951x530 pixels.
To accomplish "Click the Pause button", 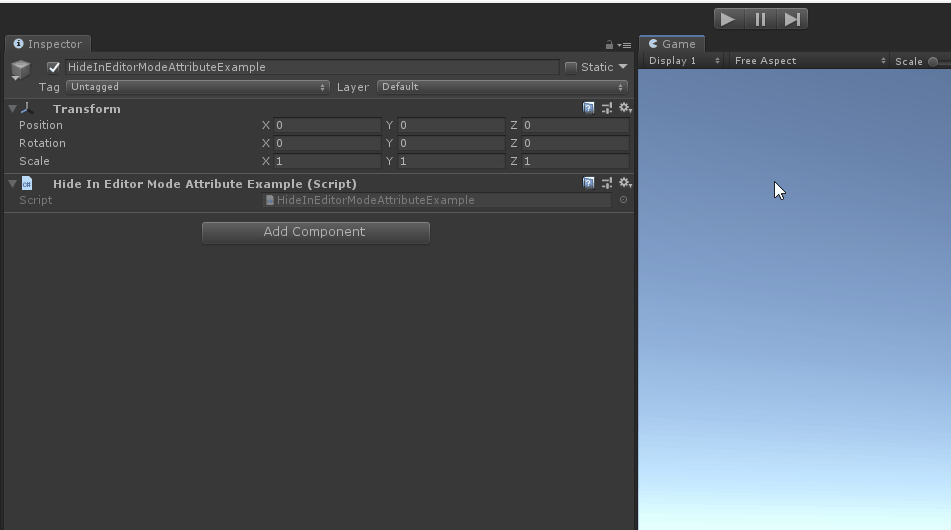I will point(760,19).
